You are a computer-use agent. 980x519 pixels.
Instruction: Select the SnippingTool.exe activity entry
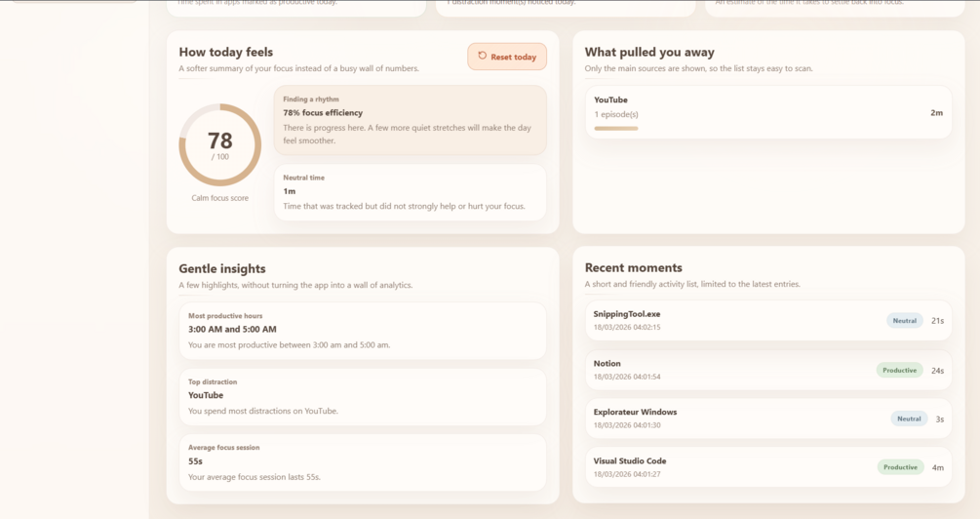[x=722, y=320]
